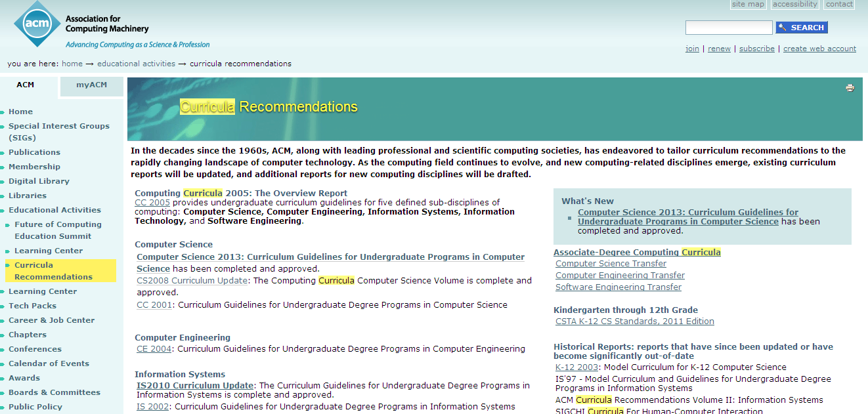The width and height of the screenshot is (868, 414).
Task: Open Conferences in sidebar
Action: (35, 349)
